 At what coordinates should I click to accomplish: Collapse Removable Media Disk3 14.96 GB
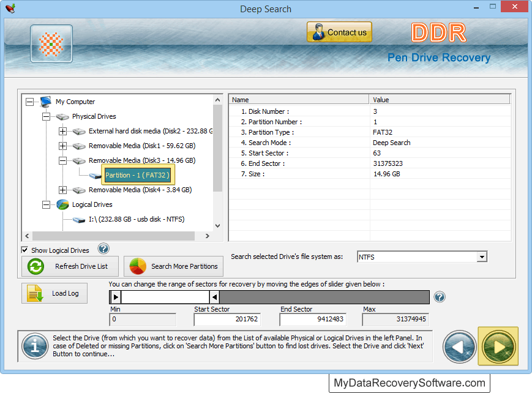click(63, 160)
